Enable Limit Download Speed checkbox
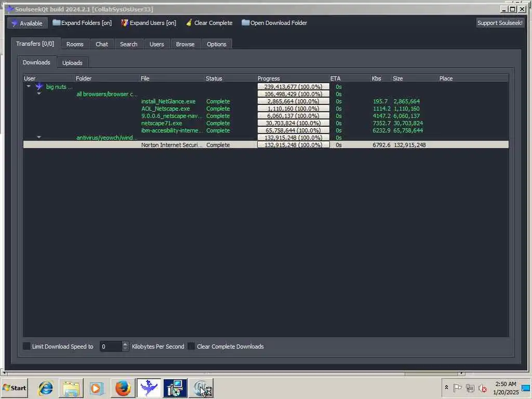This screenshot has height=399, width=532. click(x=26, y=346)
